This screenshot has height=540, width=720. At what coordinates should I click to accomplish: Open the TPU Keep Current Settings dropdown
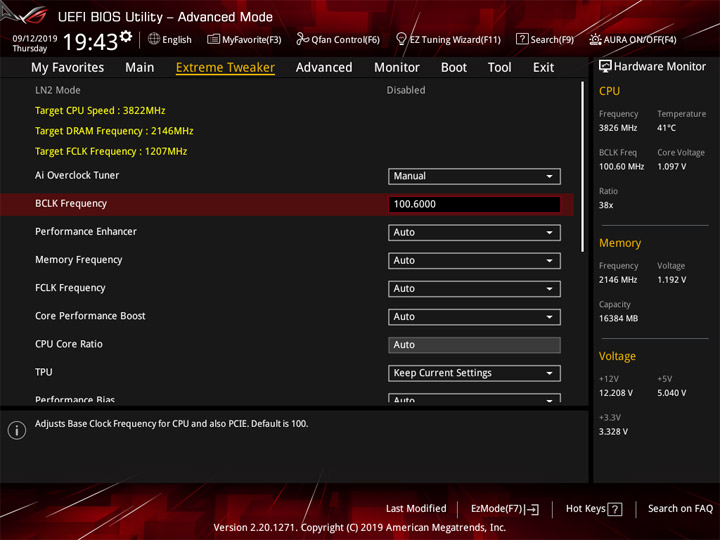point(474,373)
